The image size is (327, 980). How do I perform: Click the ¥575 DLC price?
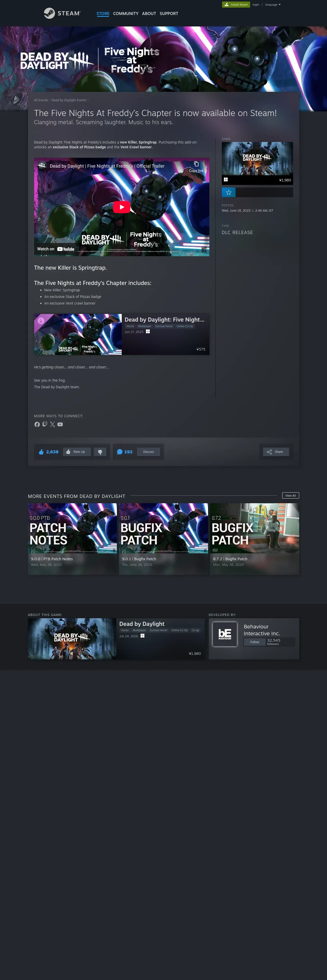[201, 349]
